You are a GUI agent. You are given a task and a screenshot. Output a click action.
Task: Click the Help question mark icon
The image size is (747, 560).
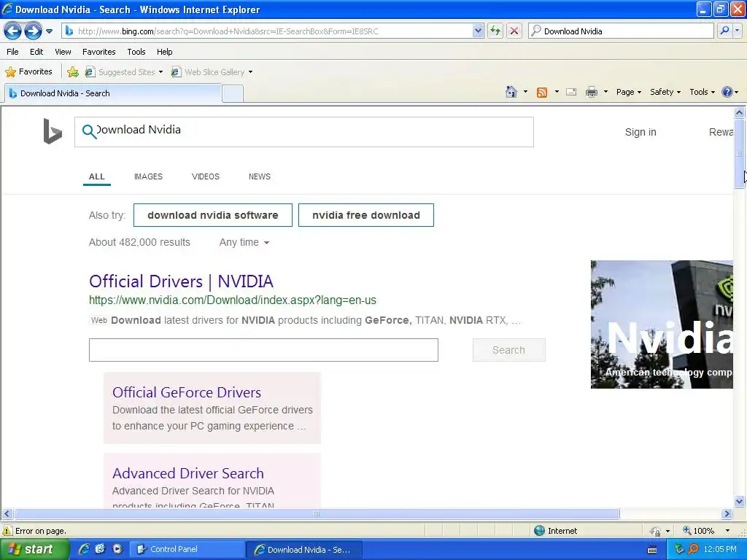coord(727,92)
